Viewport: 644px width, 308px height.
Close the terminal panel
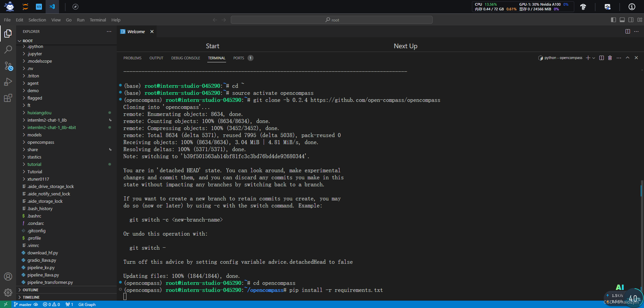click(636, 58)
